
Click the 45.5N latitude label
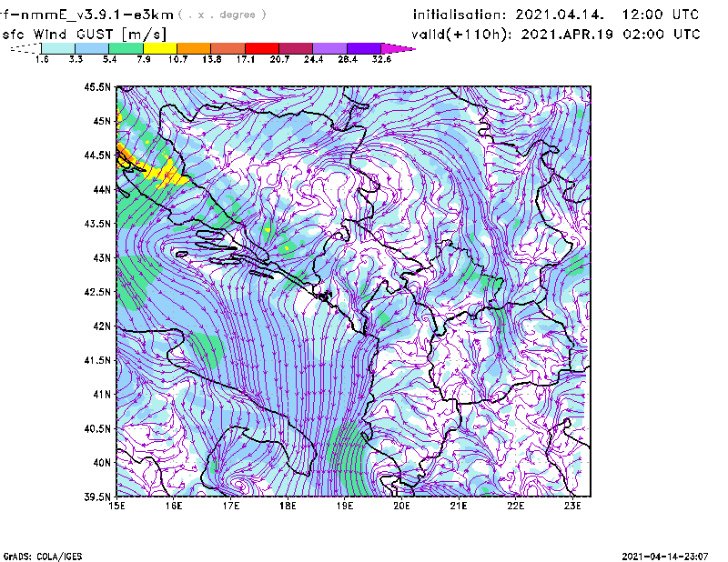pos(98,86)
